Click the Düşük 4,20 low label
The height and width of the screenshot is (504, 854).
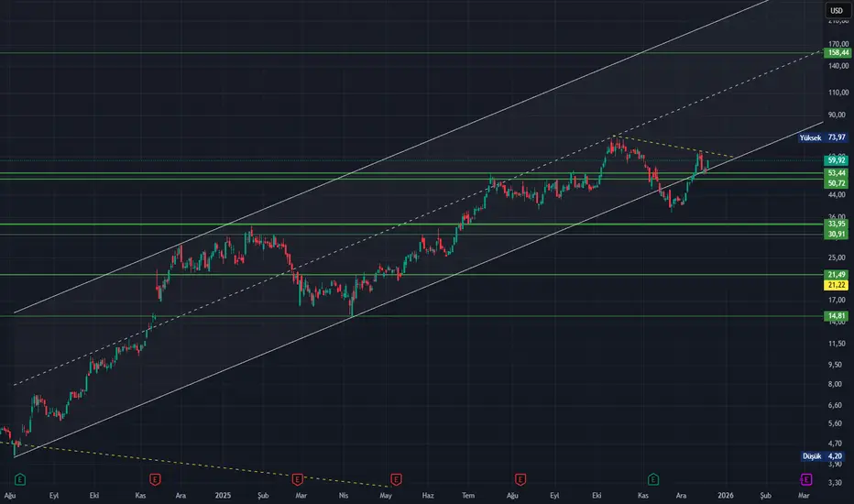[823, 456]
